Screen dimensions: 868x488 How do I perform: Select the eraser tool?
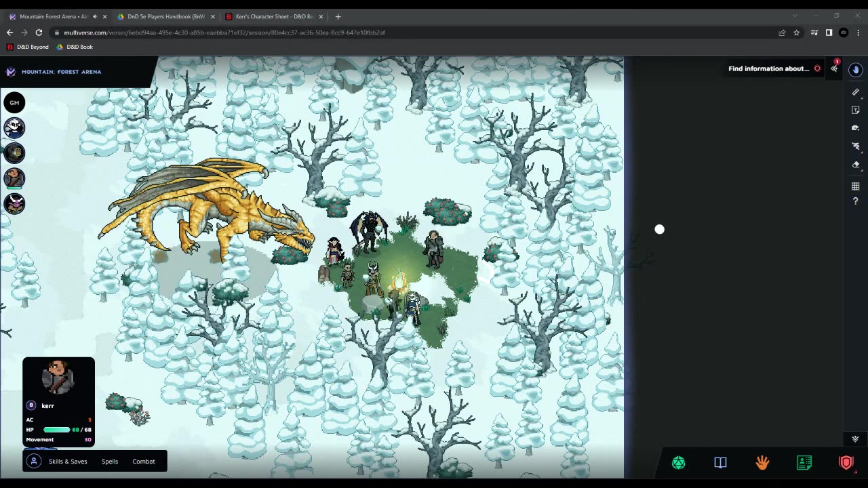(856, 164)
